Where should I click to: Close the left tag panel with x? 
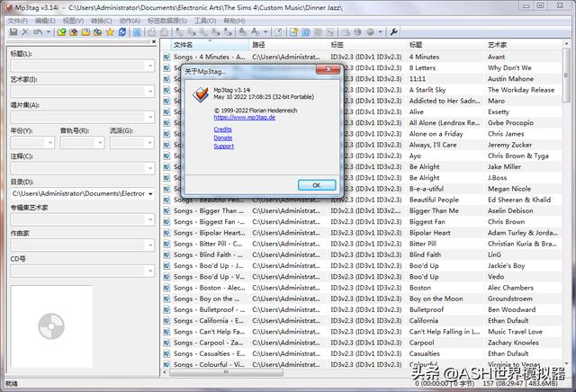pos(154,42)
